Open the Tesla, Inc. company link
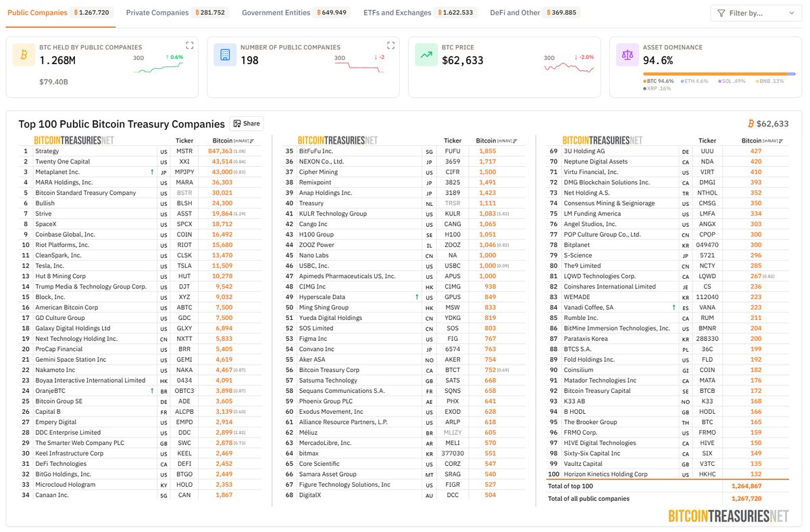This screenshot has width=810, height=532. pyautogui.click(x=49, y=266)
